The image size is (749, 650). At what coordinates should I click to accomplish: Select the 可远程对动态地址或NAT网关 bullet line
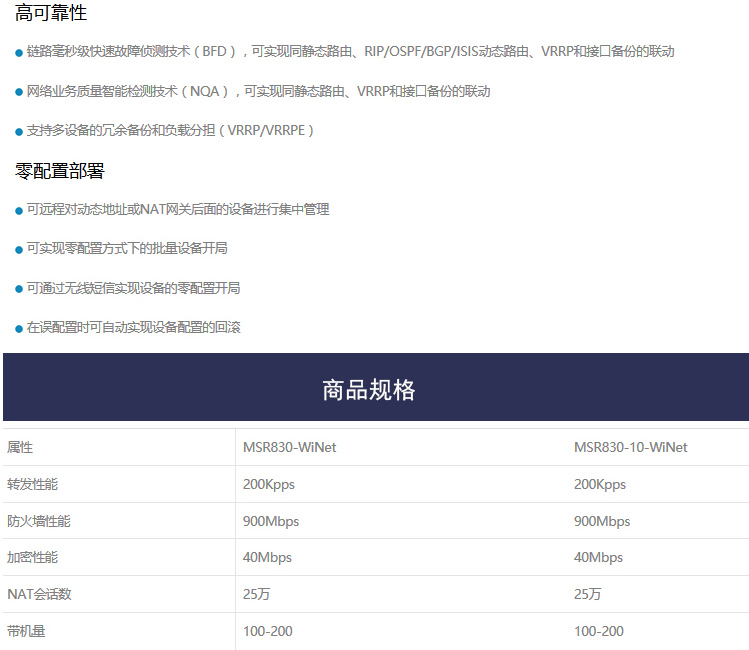pos(172,209)
